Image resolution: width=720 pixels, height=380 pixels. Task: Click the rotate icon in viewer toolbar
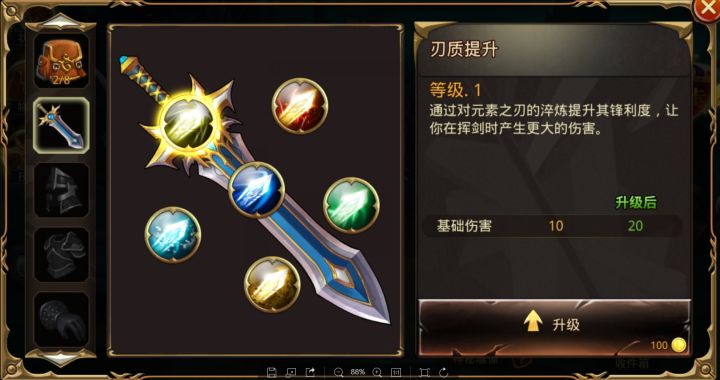pyautogui.click(x=444, y=372)
